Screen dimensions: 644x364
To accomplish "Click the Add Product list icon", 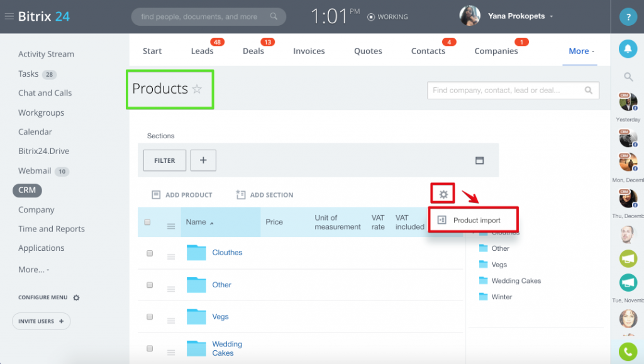I will point(156,194).
